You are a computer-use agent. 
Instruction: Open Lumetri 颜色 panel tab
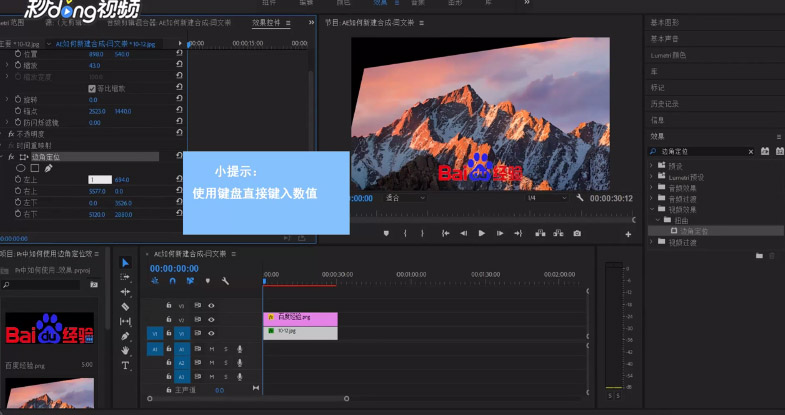pos(668,55)
